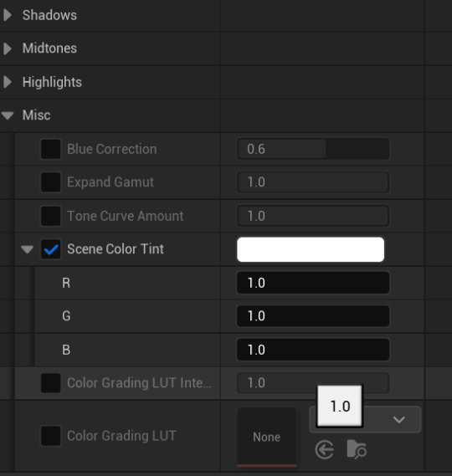Enable the Tone Curve Amount checkbox

tap(51, 216)
